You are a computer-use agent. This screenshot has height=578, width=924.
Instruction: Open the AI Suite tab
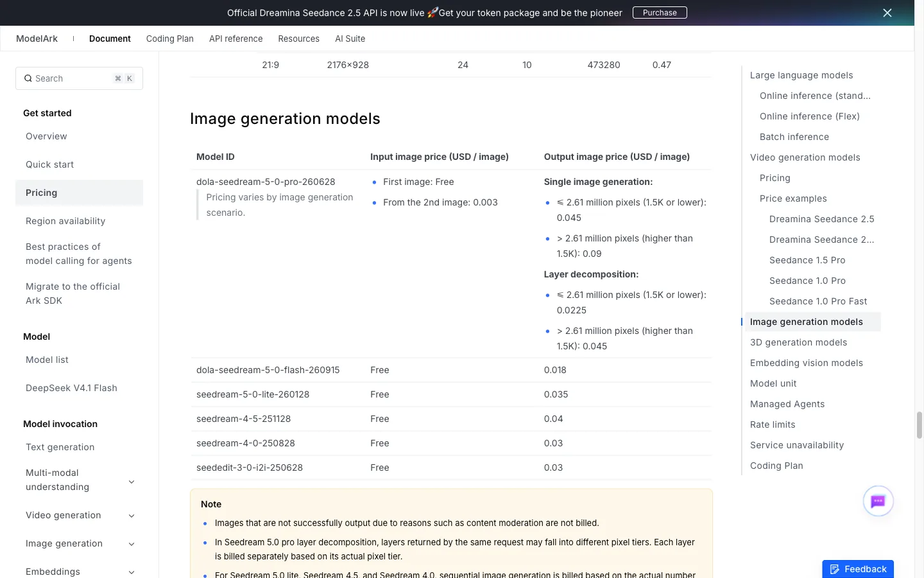point(350,39)
